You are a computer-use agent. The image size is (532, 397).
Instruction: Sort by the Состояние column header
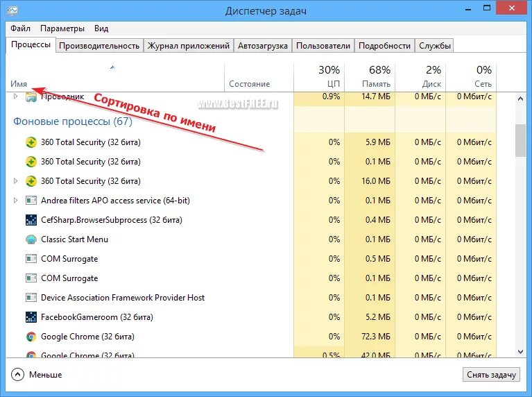(259, 78)
